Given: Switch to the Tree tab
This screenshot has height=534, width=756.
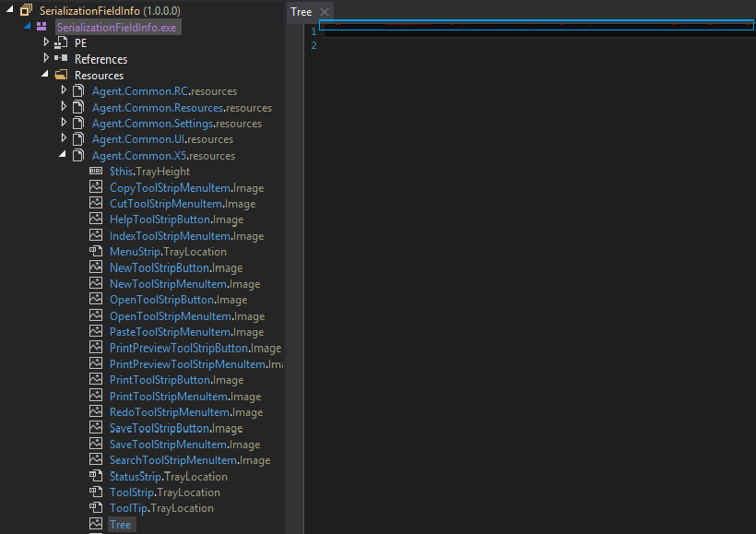Looking at the screenshot, I should (301, 12).
